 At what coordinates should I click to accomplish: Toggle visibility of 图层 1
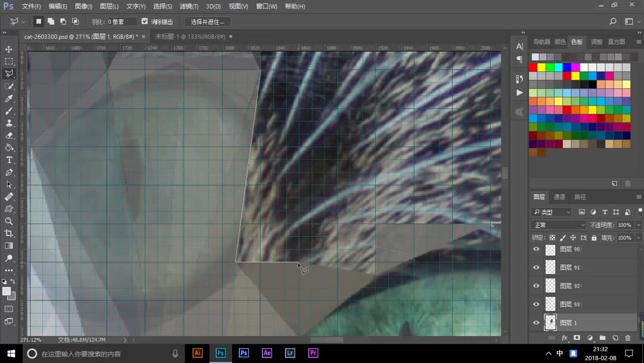click(535, 322)
